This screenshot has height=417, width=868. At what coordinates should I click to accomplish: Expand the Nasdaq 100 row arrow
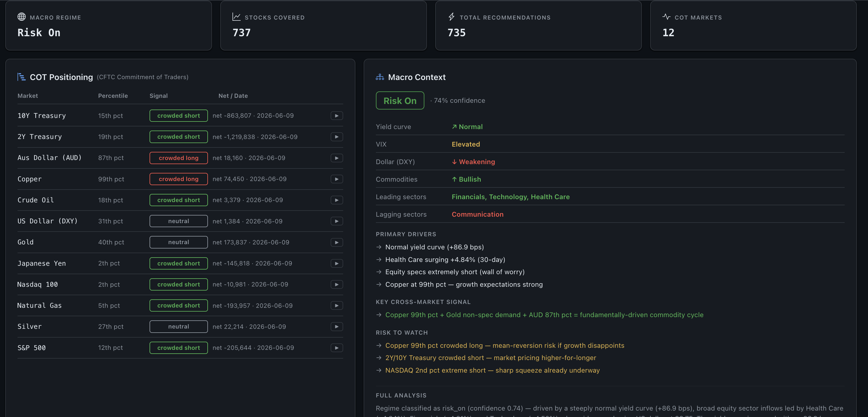tap(337, 285)
